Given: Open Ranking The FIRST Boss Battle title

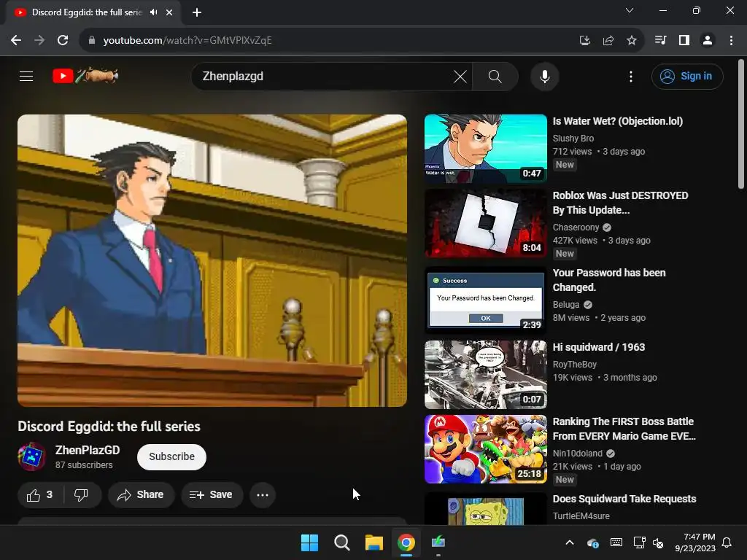Looking at the screenshot, I should [x=624, y=429].
